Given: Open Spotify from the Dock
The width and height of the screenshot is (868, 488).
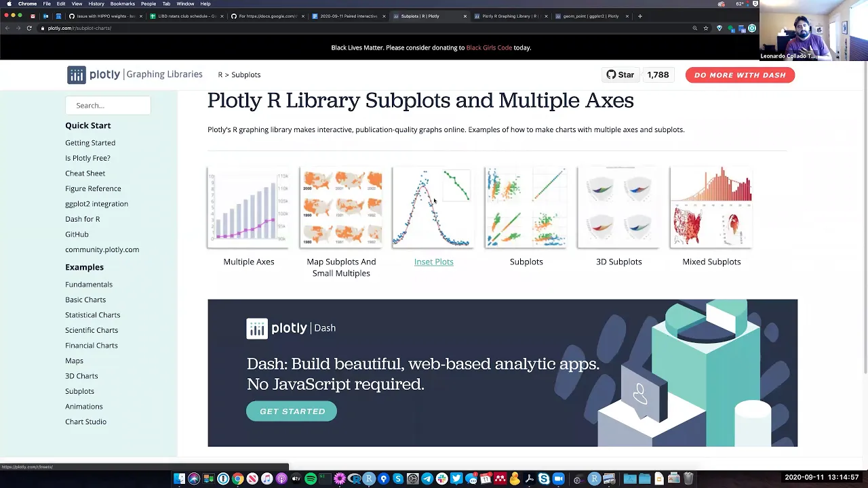Looking at the screenshot, I should [x=311, y=479].
